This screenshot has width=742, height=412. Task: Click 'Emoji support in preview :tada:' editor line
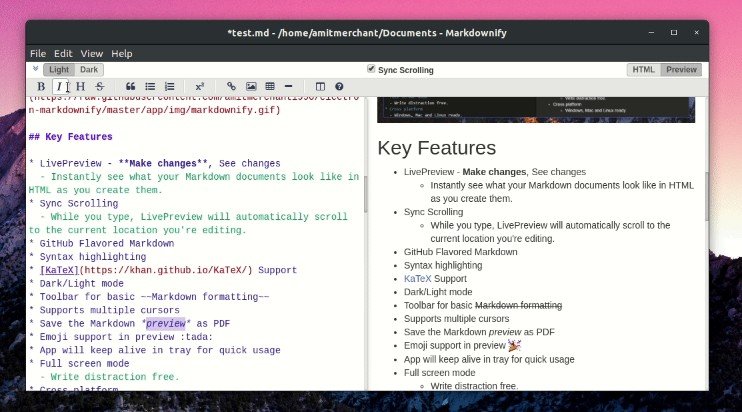(x=126, y=337)
